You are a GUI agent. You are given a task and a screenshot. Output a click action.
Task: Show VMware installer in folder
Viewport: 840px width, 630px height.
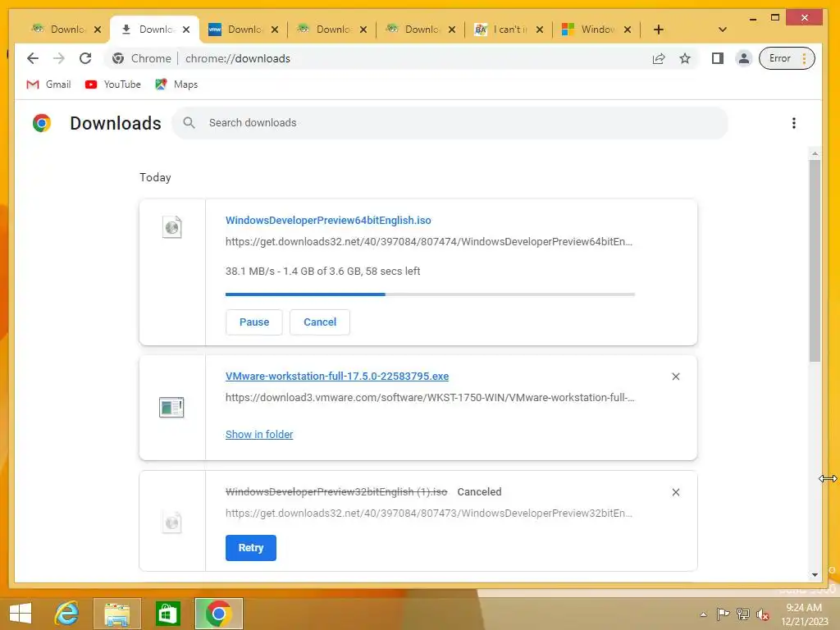coord(259,435)
